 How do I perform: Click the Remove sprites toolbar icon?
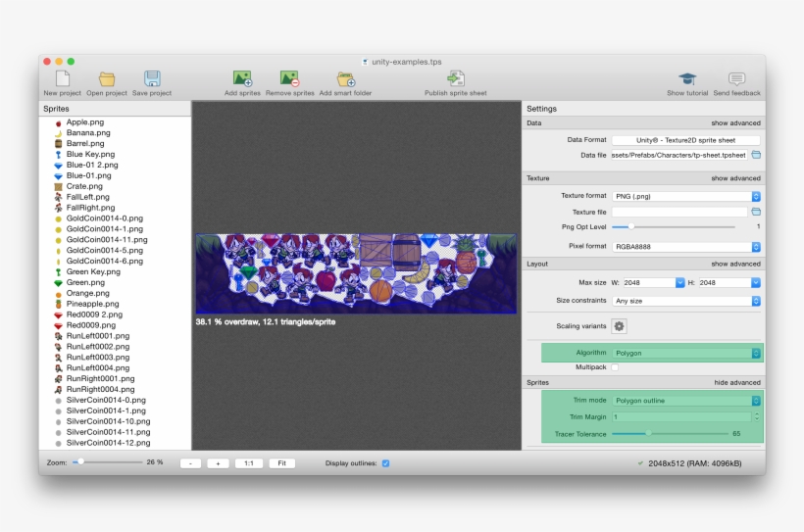(x=289, y=78)
